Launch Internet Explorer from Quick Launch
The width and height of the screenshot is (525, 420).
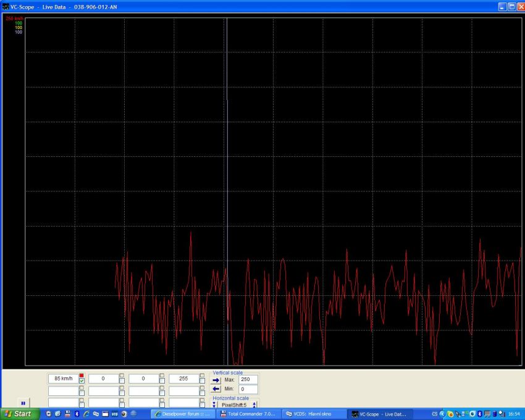click(x=86, y=414)
